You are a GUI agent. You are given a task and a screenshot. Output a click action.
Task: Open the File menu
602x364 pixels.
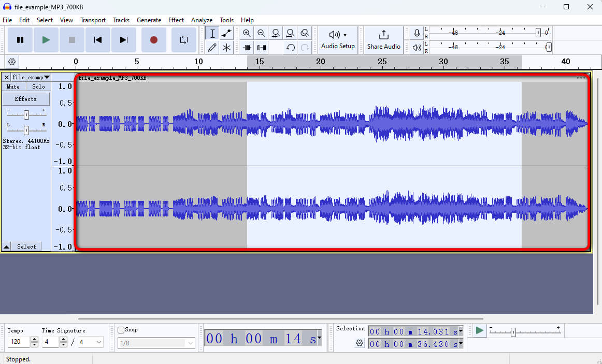(x=7, y=20)
